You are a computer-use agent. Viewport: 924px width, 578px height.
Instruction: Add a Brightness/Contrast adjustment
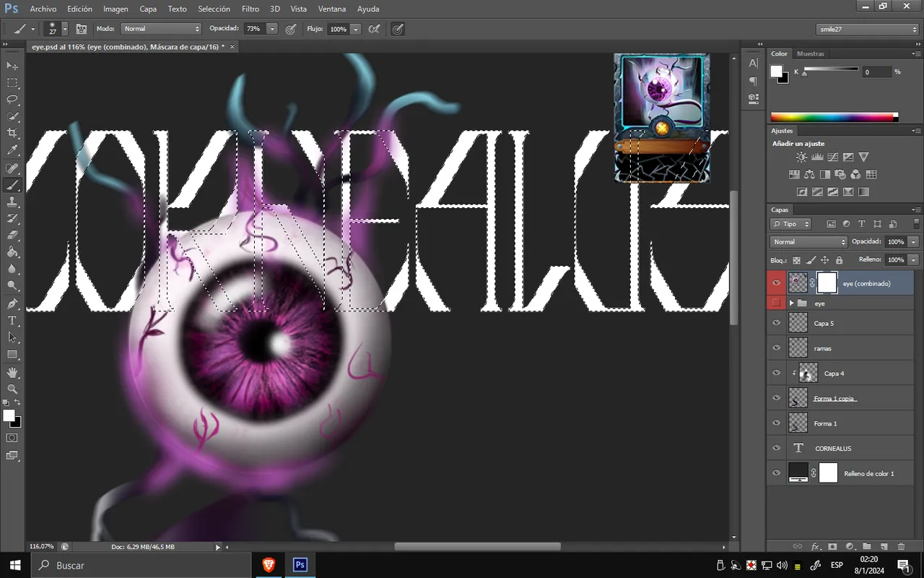point(801,157)
